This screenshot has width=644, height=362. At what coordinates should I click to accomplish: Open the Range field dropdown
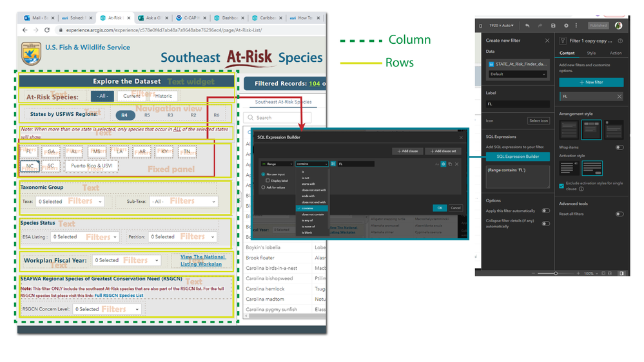pyautogui.click(x=277, y=164)
